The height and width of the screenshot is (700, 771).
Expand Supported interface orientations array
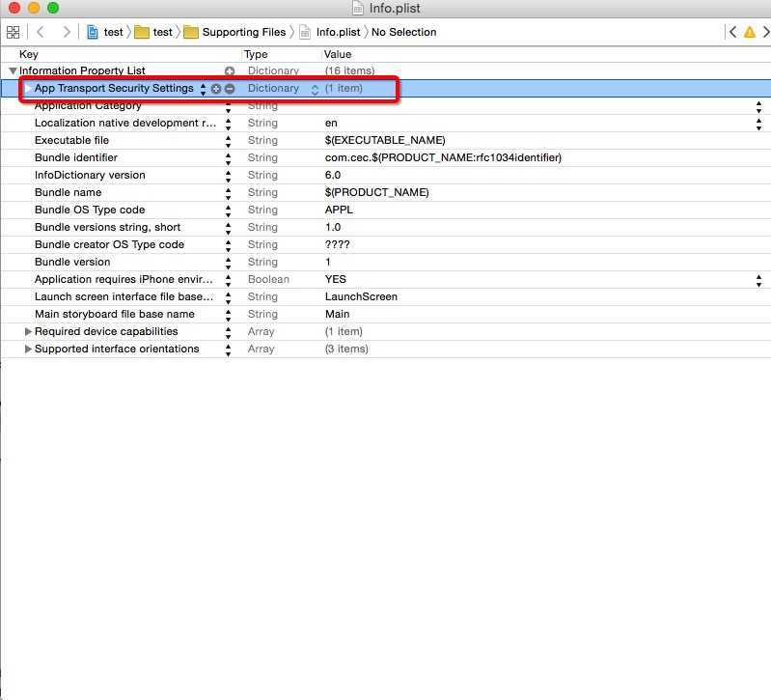28,349
